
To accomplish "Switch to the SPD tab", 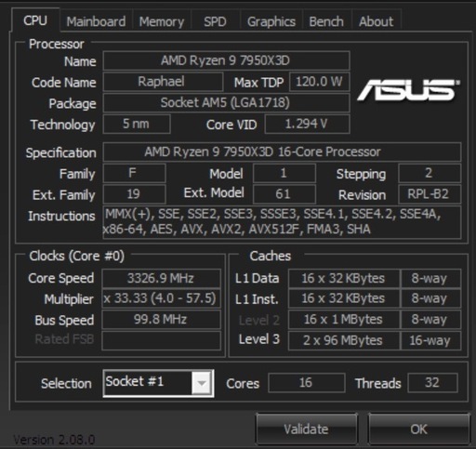I will (x=215, y=21).
